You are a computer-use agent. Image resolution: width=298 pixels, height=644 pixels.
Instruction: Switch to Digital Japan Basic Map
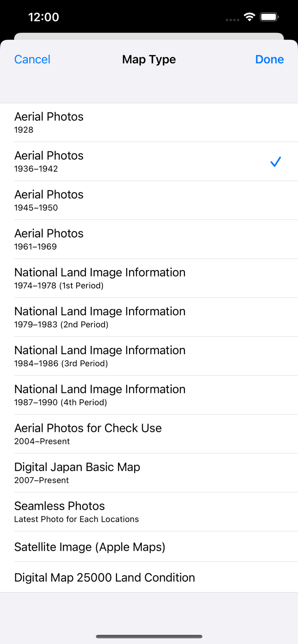tap(149, 473)
